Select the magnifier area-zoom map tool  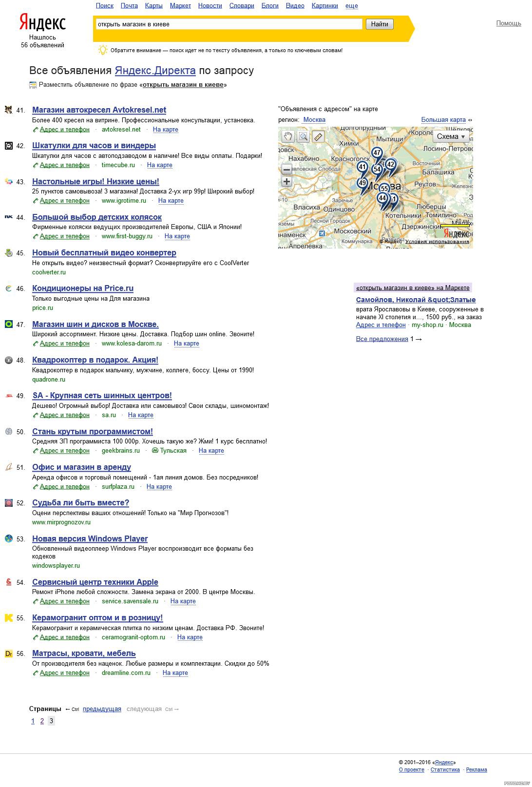(303, 136)
